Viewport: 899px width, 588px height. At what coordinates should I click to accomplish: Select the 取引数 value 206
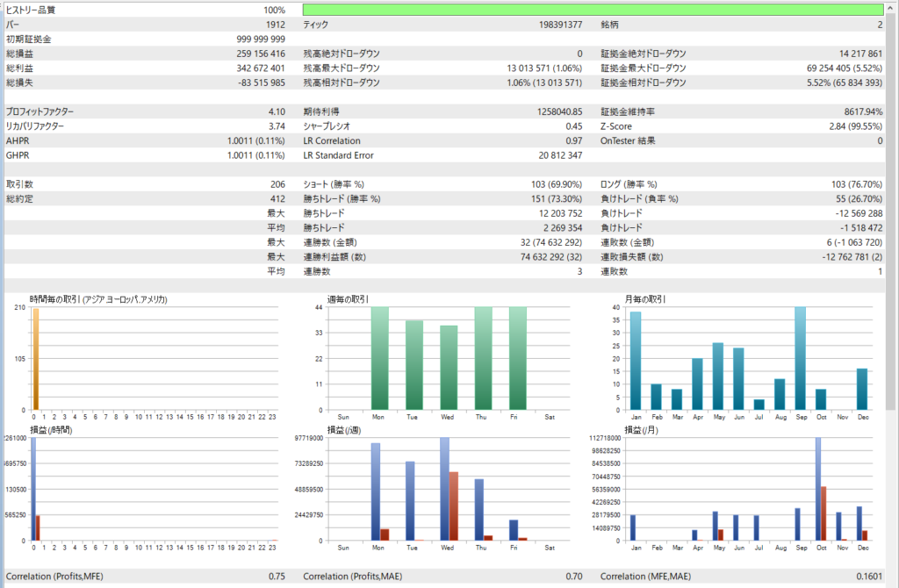277,184
